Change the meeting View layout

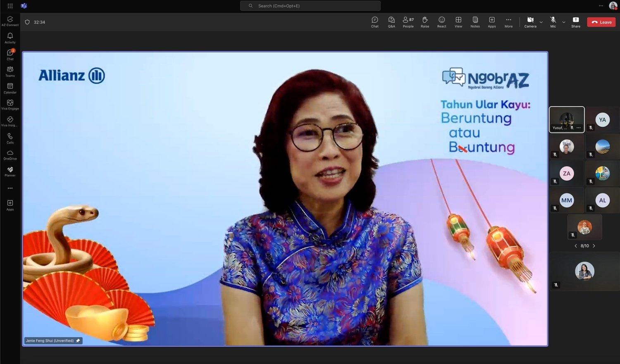click(x=458, y=22)
